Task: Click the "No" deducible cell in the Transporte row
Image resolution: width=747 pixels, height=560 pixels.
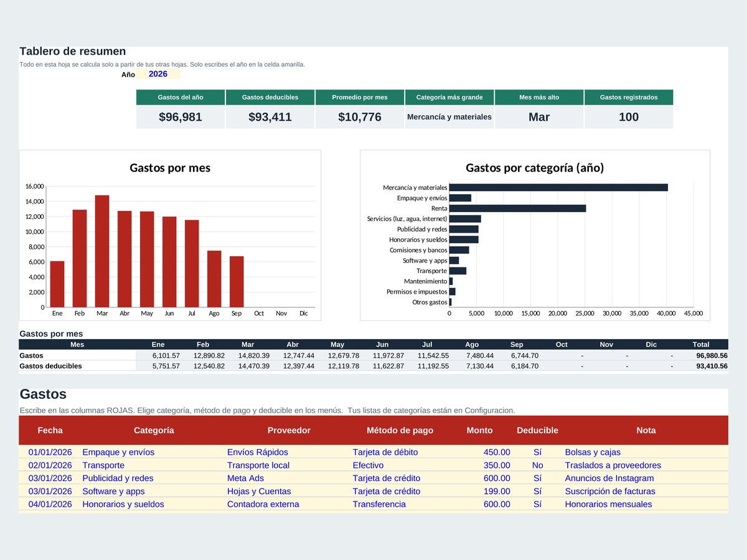Action: pyautogui.click(x=537, y=465)
